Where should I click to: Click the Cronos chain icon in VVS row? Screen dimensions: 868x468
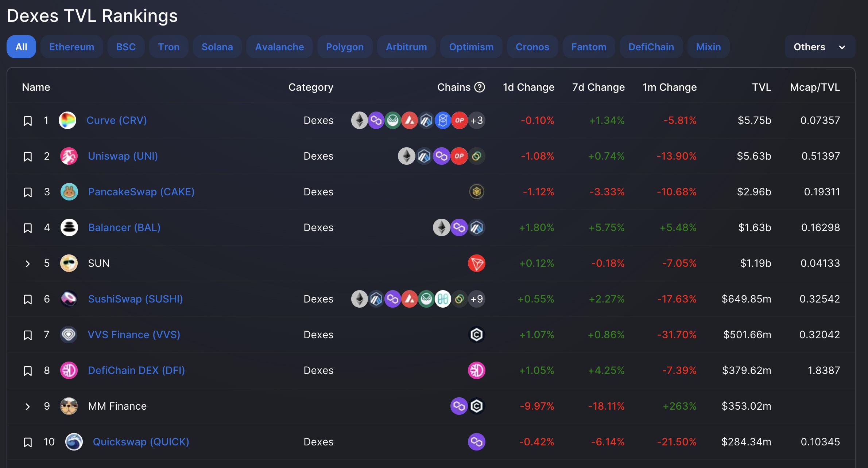point(477,335)
